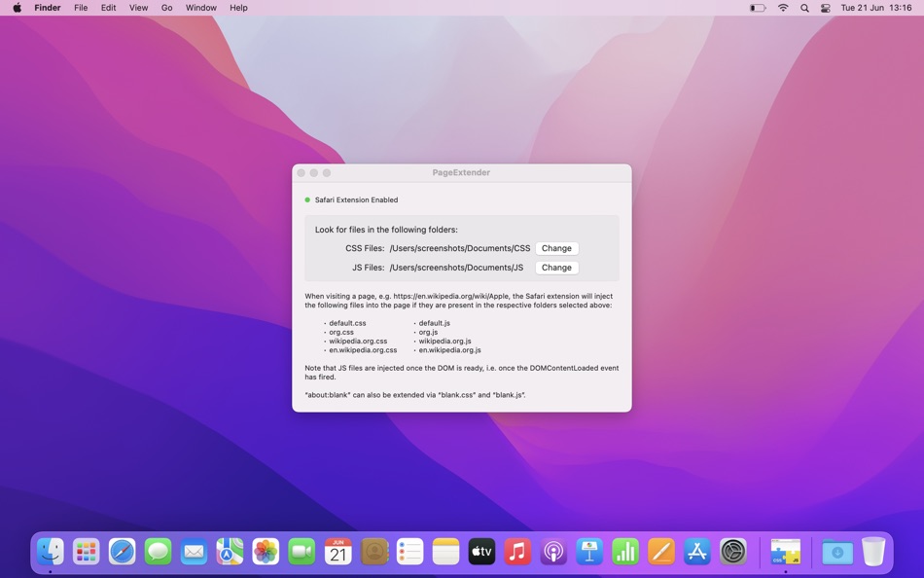Click the wikipedia.org.js list entry
Image resolution: width=924 pixels, height=578 pixels.
click(444, 341)
